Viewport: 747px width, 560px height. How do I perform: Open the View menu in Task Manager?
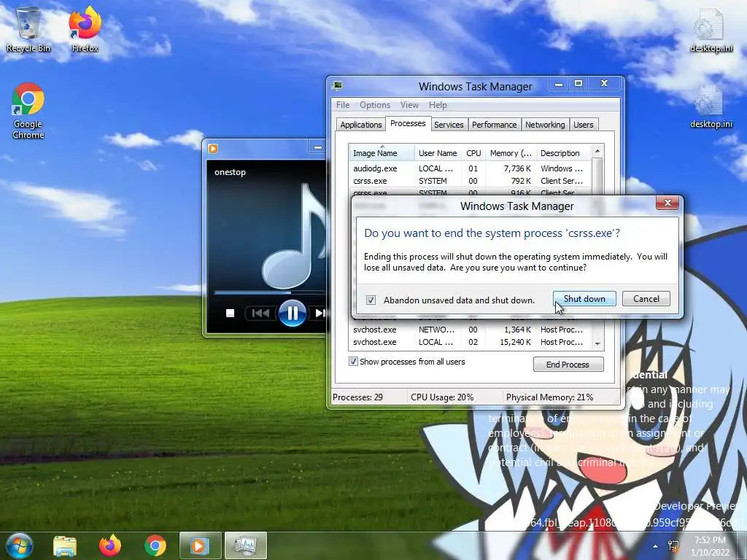[x=409, y=105]
